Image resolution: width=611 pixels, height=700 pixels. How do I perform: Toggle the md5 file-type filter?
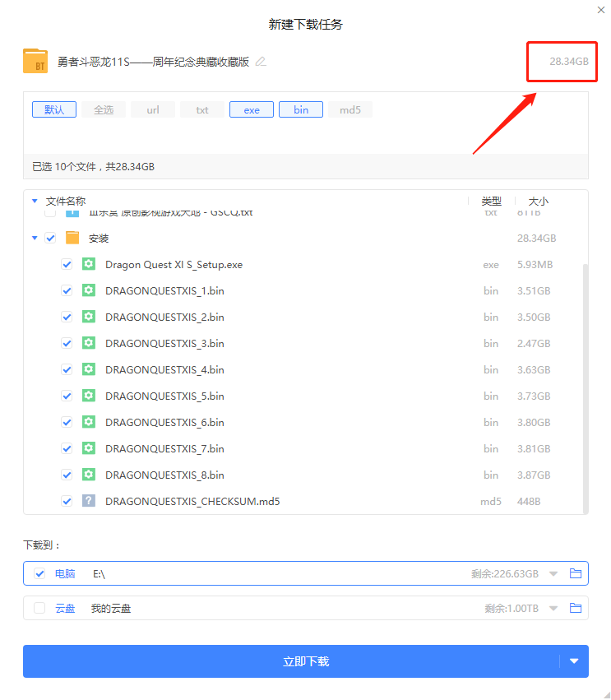tap(350, 110)
